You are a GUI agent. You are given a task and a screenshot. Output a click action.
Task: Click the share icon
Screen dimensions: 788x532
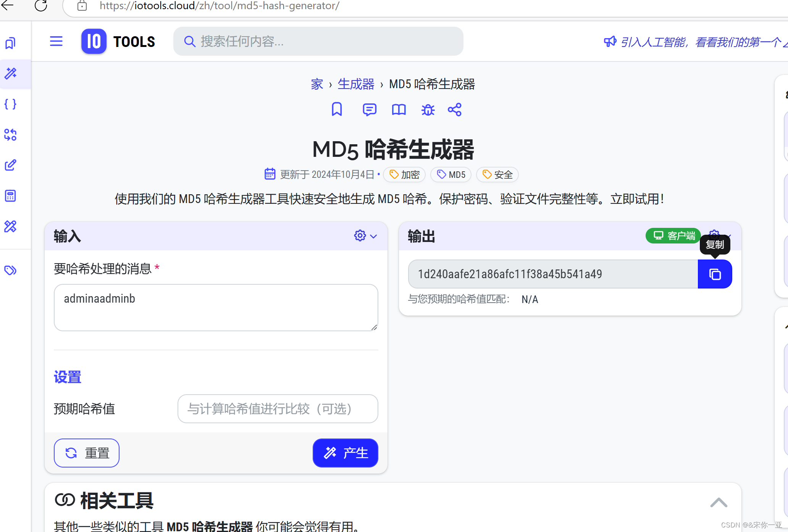[x=454, y=110]
